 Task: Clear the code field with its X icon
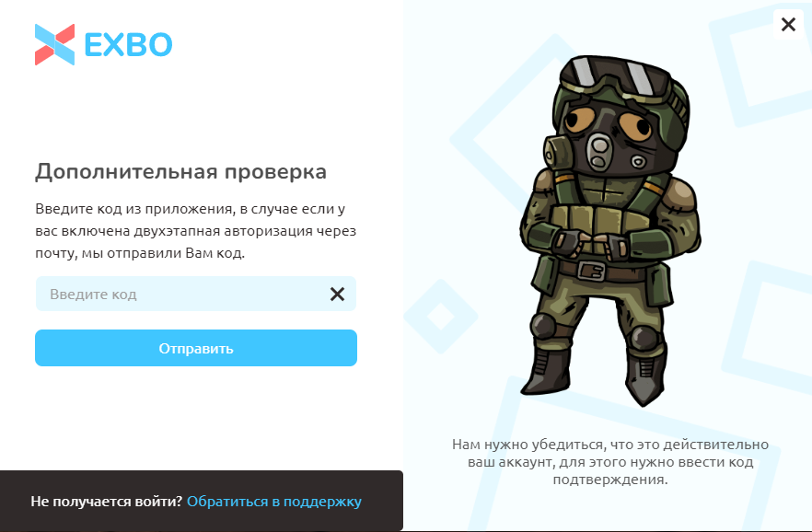337,294
